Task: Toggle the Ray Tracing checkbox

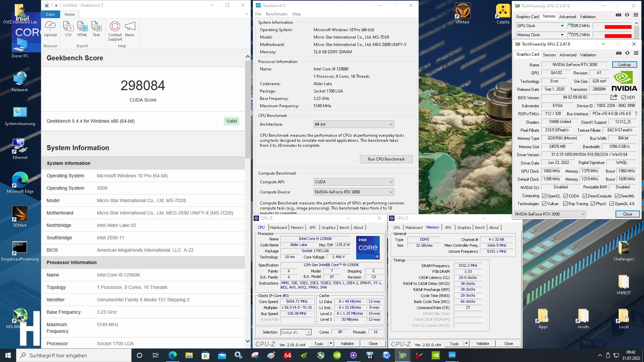Action: tap(565, 204)
